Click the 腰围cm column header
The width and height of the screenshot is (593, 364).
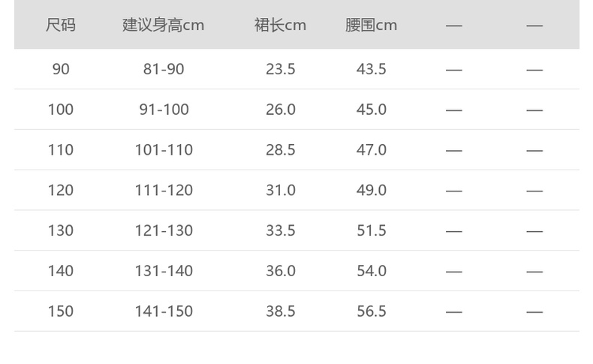(x=371, y=25)
